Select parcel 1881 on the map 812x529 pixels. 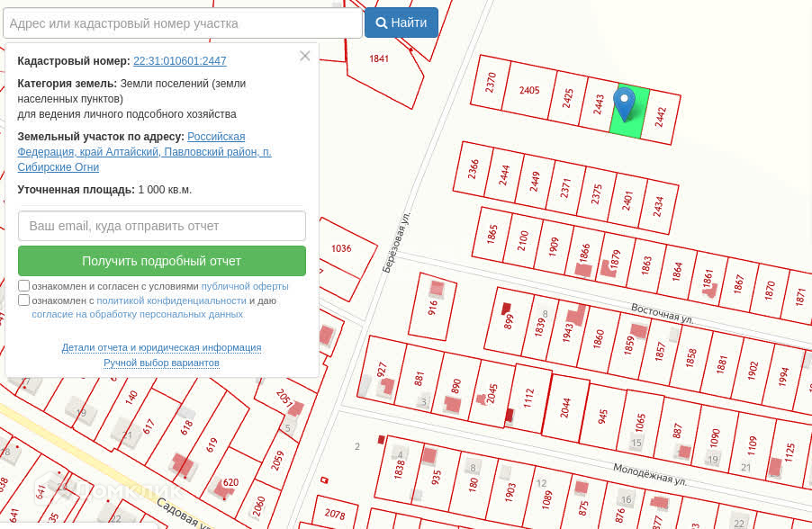tap(722, 364)
